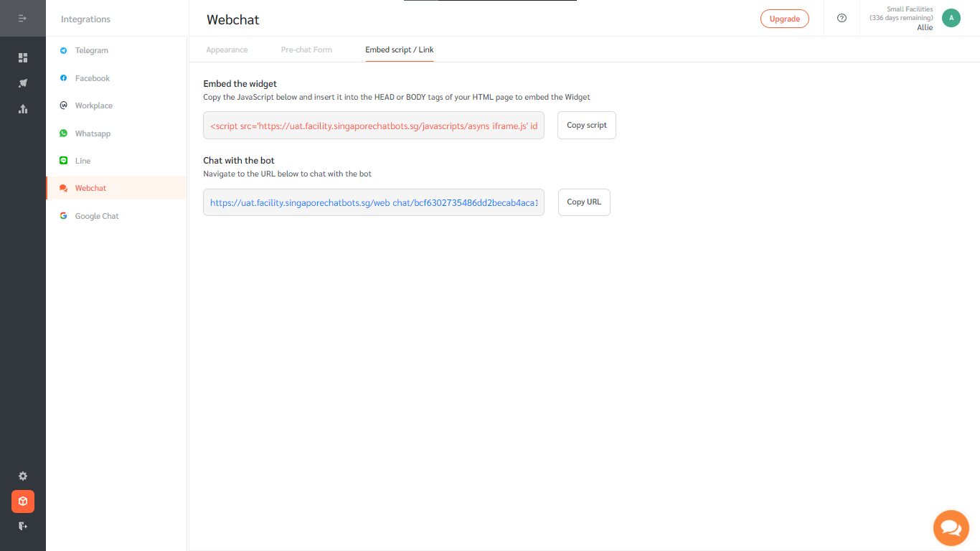Image resolution: width=980 pixels, height=551 pixels.
Task: Open the broadcast icon in the sidebar
Action: [x=22, y=83]
